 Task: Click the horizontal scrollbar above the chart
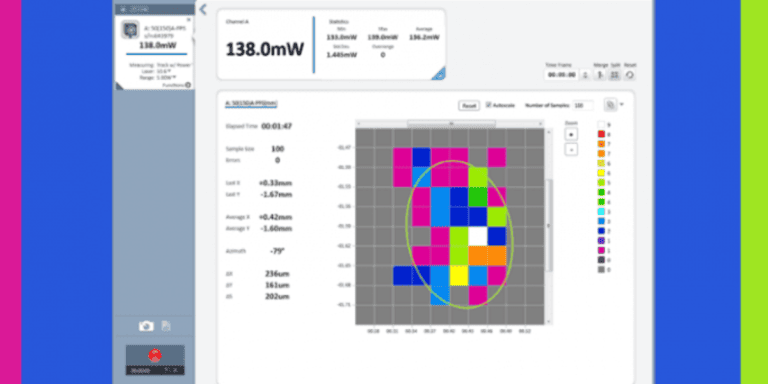tap(451, 123)
